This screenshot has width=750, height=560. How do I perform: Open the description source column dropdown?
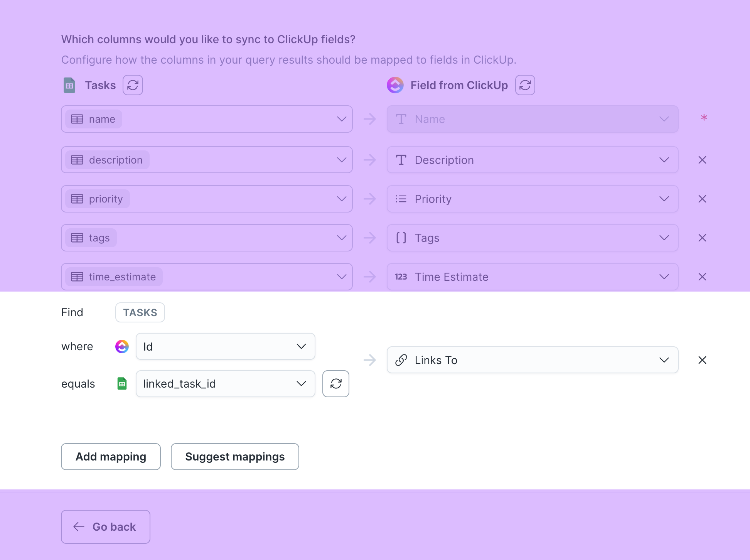point(207,160)
